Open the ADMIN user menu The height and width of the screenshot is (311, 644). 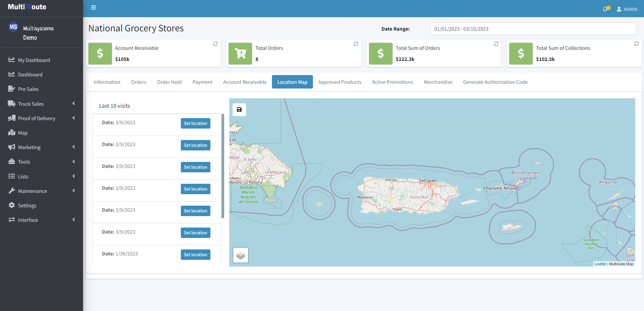point(627,9)
